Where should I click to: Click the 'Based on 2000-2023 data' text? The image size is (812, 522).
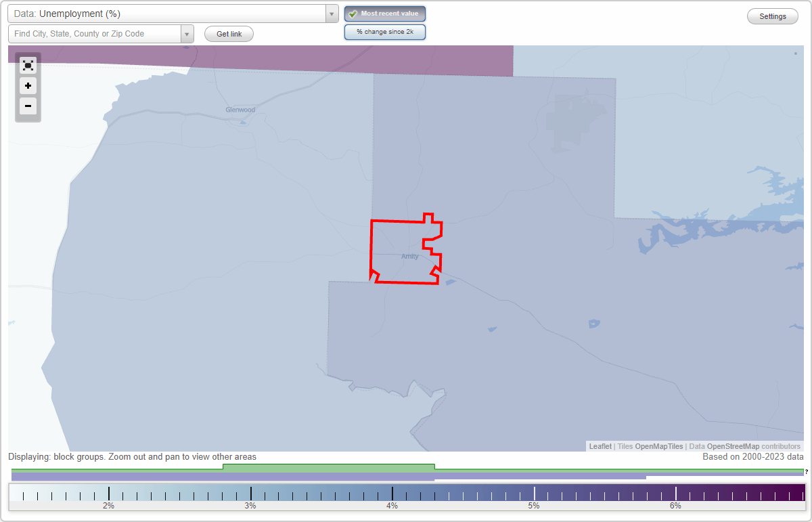click(753, 457)
